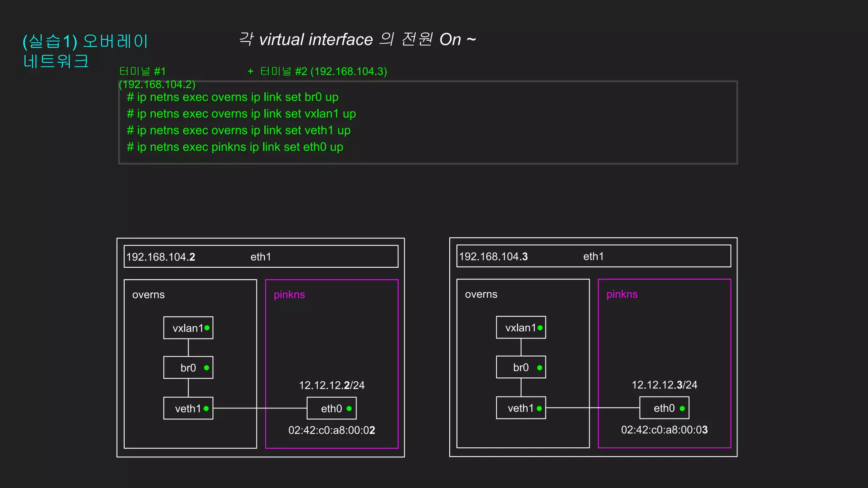Click the '192.168.104.3' host address
Image resolution: width=868 pixels, height=488 pixels.
point(493,256)
